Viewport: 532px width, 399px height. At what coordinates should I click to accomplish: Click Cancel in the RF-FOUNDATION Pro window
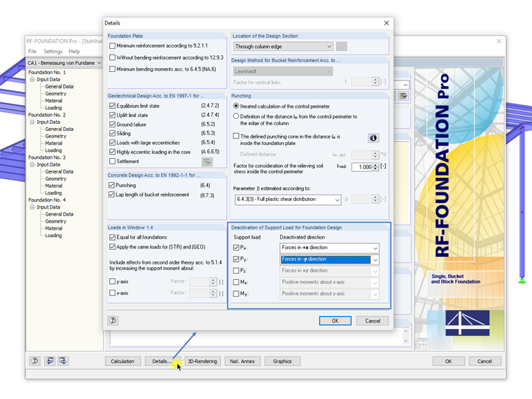[x=484, y=361]
